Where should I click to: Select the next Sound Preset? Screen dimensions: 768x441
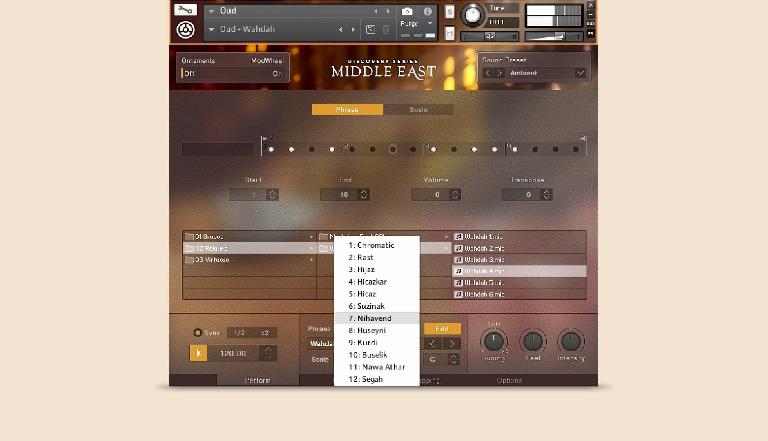pyautogui.click(x=500, y=73)
